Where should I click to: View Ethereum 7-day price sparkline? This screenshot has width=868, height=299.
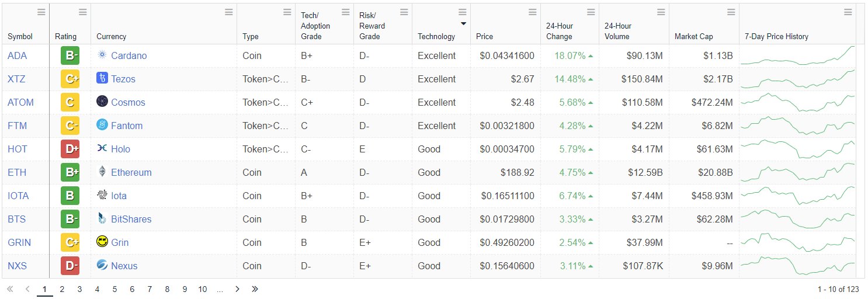click(798, 172)
